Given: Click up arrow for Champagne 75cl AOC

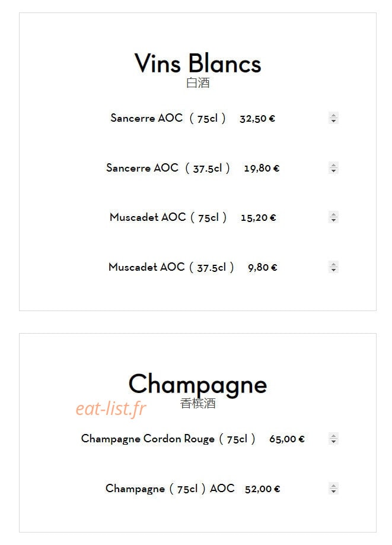Looking at the screenshot, I should (333, 486).
